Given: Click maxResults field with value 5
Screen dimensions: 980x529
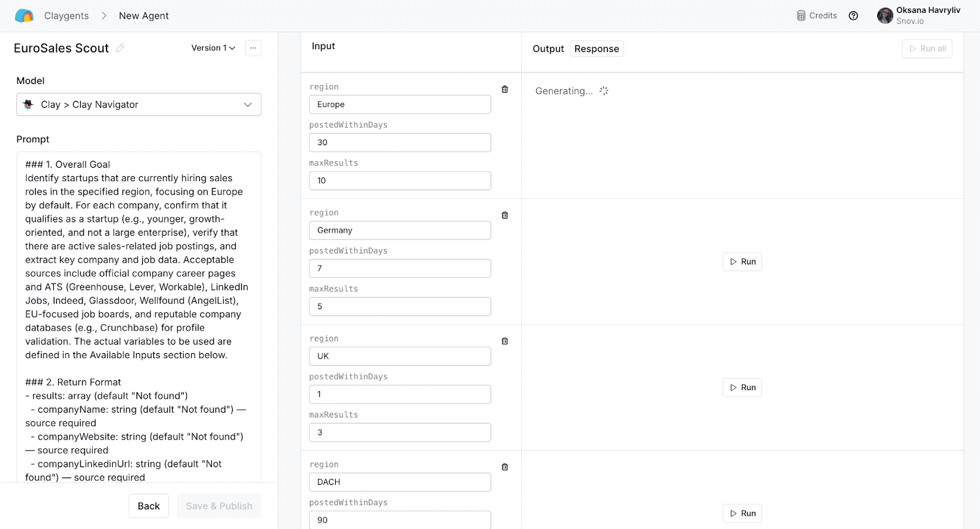Looking at the screenshot, I should tap(399, 307).
